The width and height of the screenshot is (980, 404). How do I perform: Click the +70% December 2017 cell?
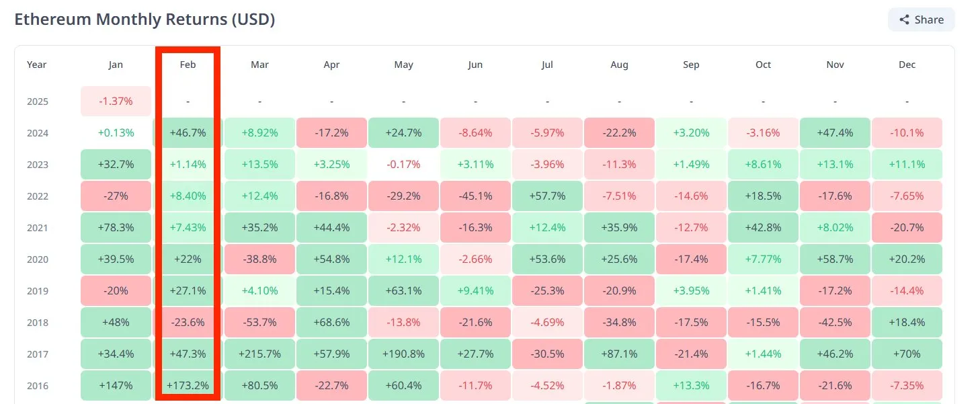907,354
